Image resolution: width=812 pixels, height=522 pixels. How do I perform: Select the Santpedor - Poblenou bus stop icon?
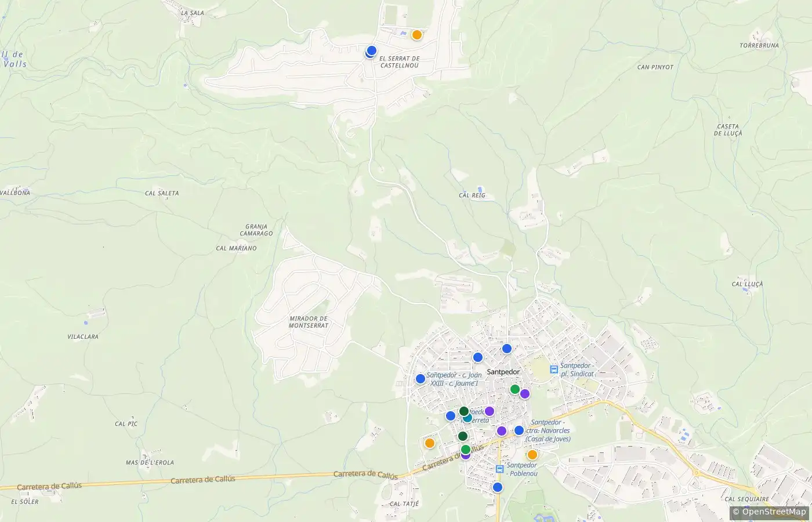pyautogui.click(x=500, y=469)
